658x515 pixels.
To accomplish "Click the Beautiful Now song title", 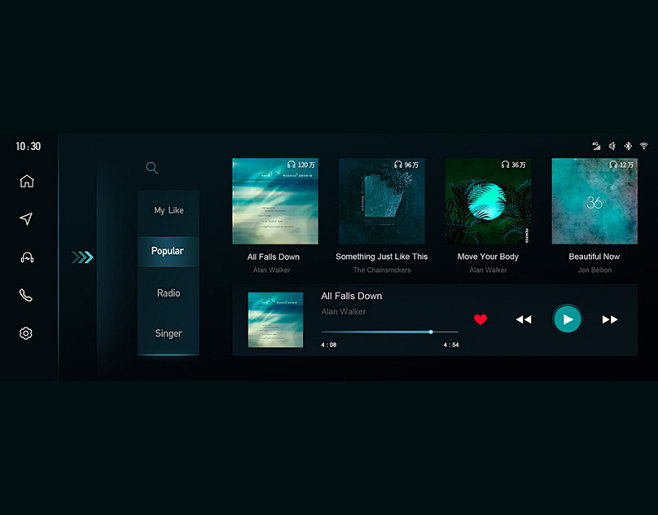I will pyautogui.click(x=594, y=257).
